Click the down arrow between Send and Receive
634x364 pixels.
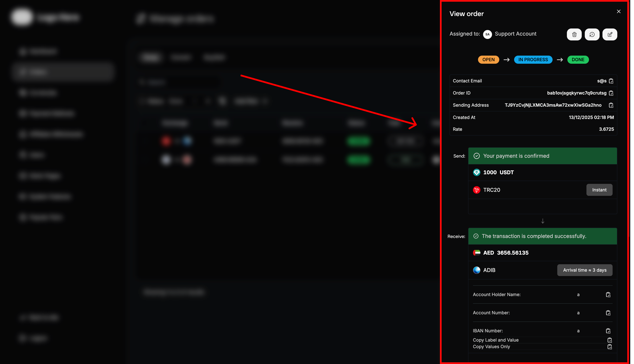point(542,221)
